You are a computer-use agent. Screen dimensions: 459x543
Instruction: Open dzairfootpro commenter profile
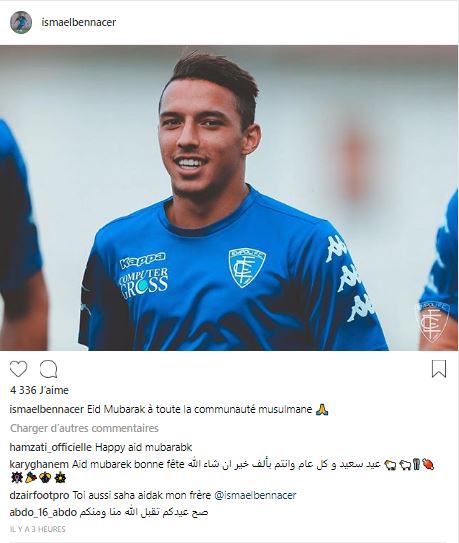point(39,495)
